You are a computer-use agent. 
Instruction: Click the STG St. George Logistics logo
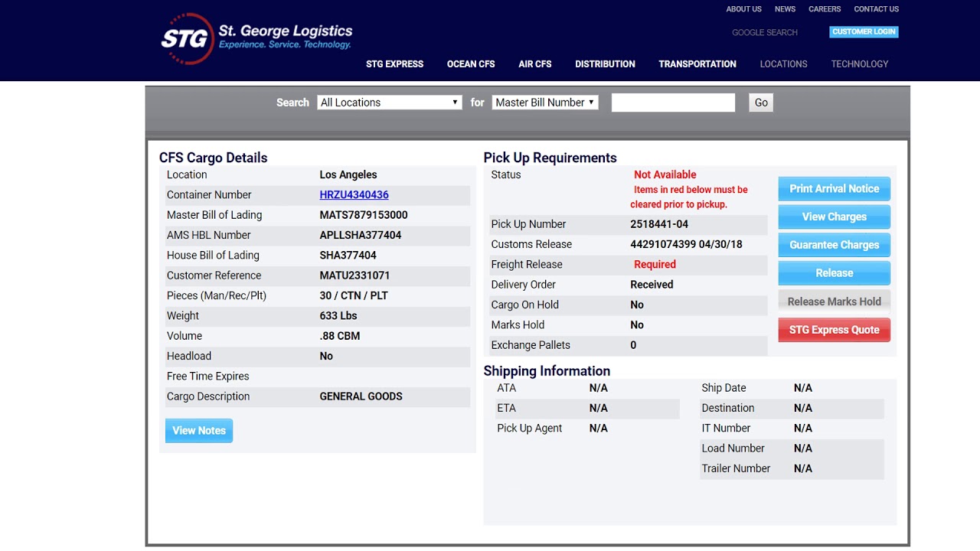point(256,38)
